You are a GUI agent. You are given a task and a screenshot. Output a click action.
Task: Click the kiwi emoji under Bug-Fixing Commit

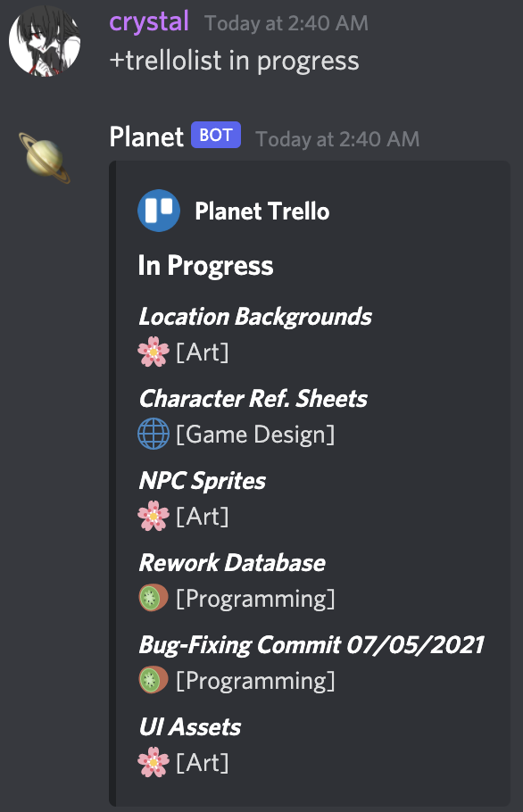point(154,680)
